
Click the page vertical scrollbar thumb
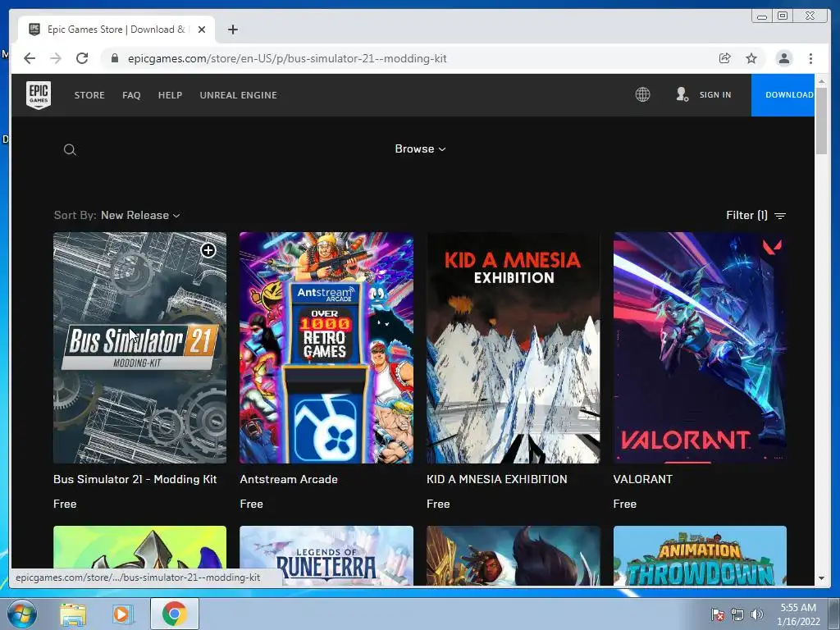(821, 121)
